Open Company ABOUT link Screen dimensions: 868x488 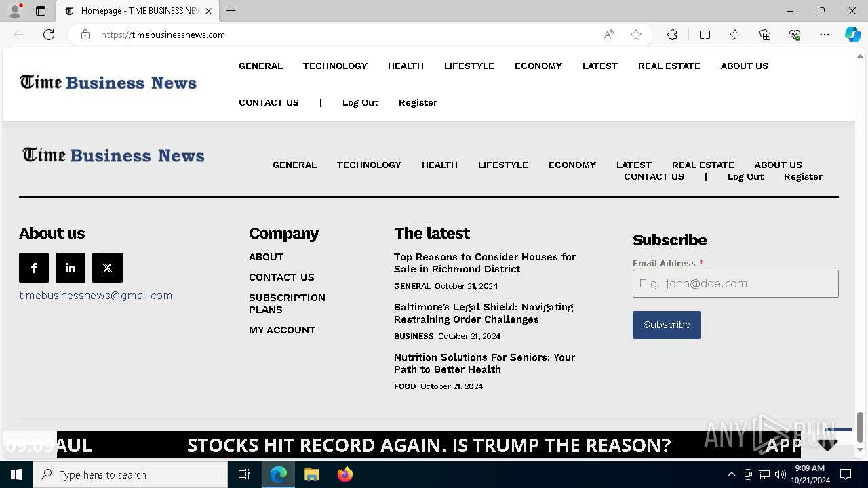266,257
